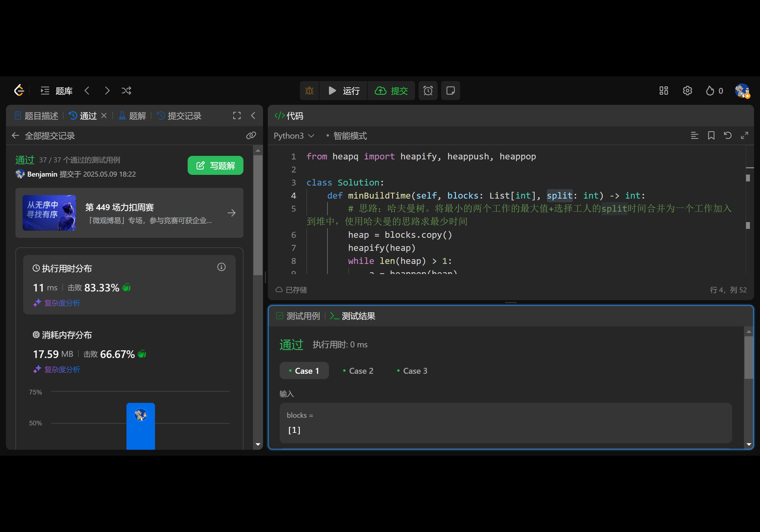Screen dimensions: 760x532
Task: Bookmark the code with bookmark icon
Action: click(x=711, y=135)
